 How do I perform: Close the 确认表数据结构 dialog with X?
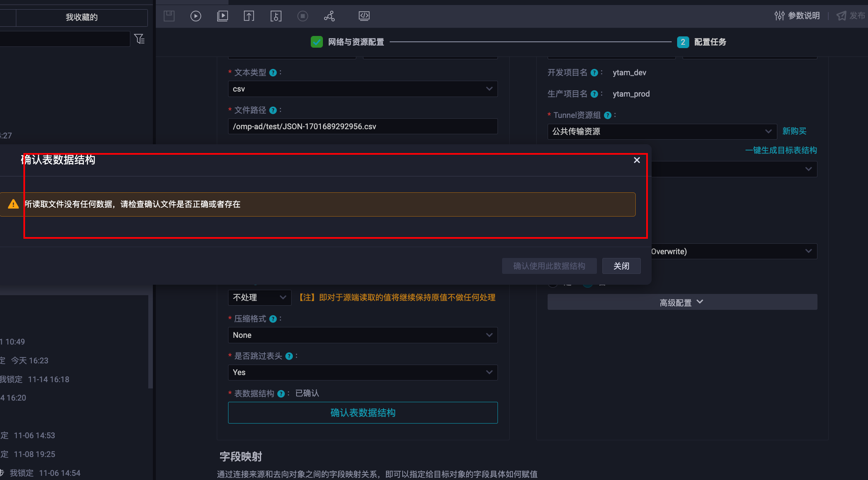pyautogui.click(x=637, y=160)
